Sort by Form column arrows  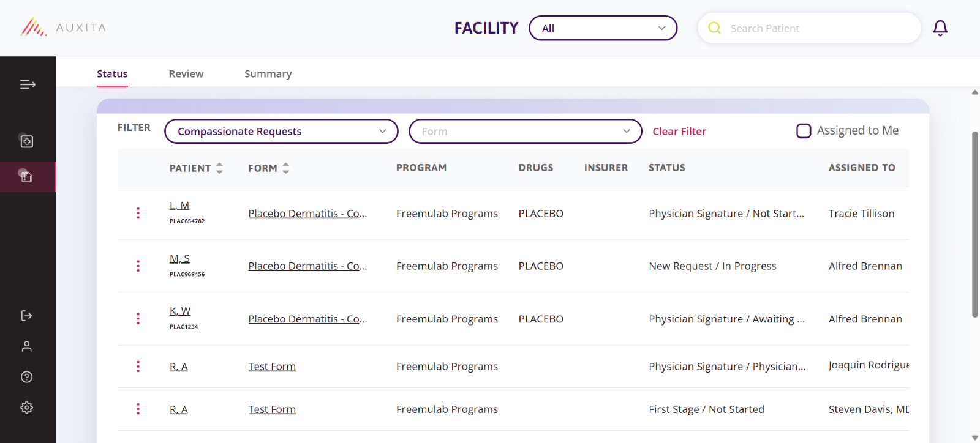285,168
